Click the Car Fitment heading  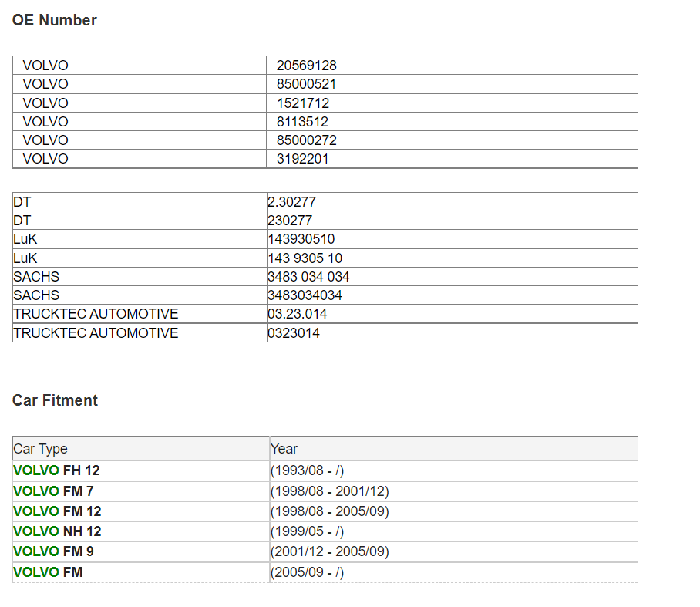55,400
